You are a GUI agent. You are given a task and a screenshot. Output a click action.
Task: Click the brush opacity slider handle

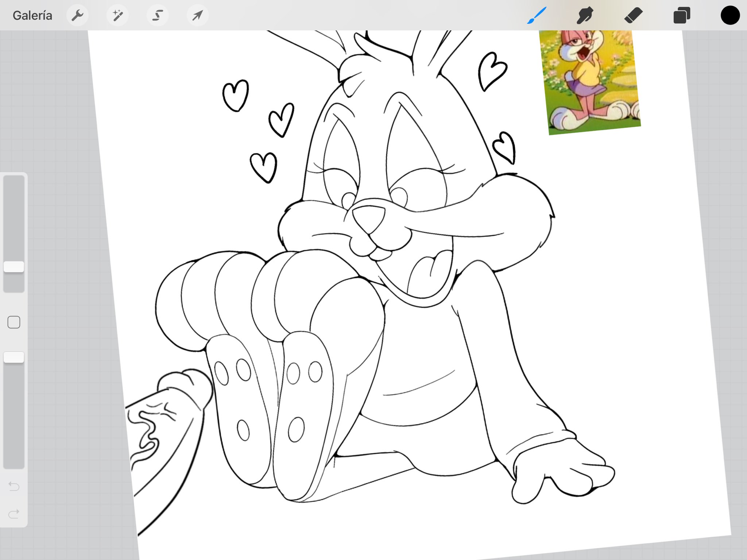tap(14, 357)
